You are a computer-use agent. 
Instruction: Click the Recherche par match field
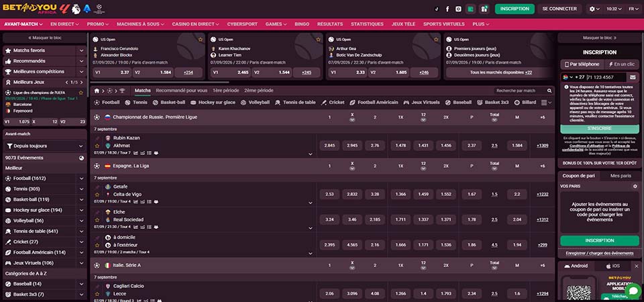521,91
